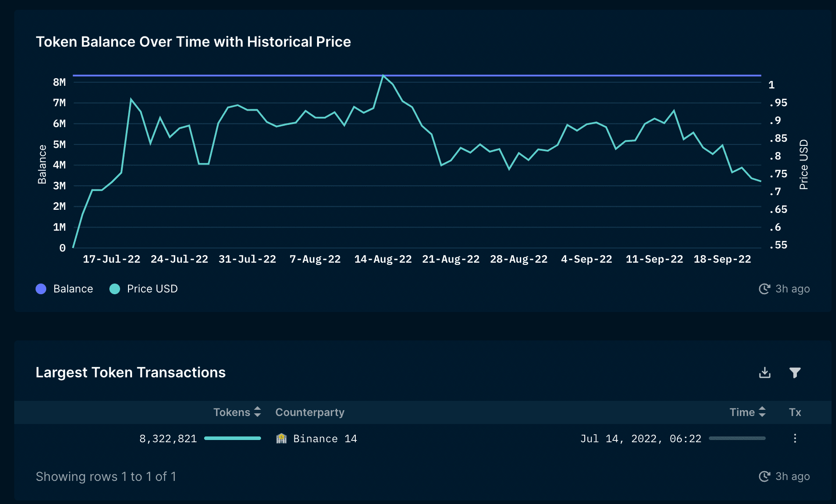This screenshot has height=504, width=836.
Task: Click the Tokens sort chevrons to reverse order
Action: click(257, 412)
